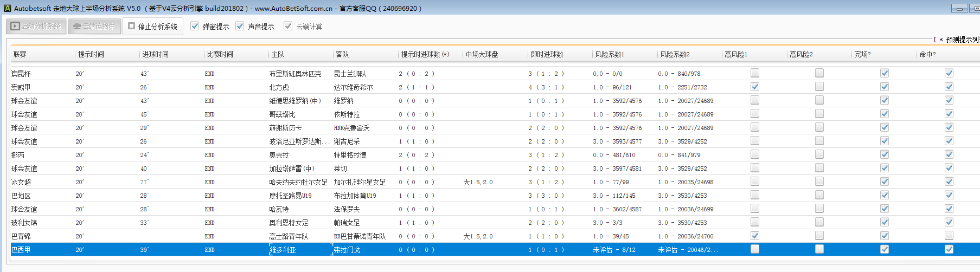Image resolution: width=980 pixels, height=272 pixels.
Task: Check 命中? box in 高士路青年队 row
Action: [x=949, y=236]
